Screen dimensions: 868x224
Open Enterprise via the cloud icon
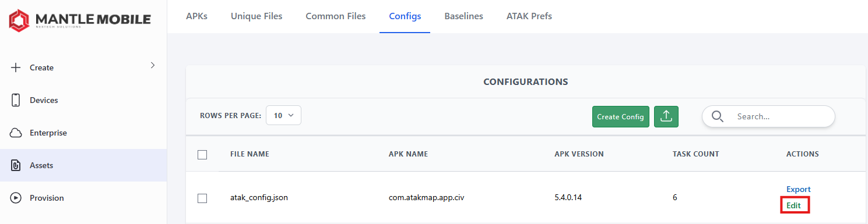click(x=16, y=133)
